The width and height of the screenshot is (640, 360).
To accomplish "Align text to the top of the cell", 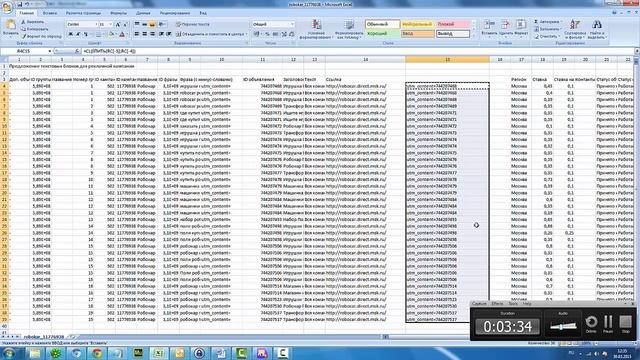I will [x=137, y=24].
